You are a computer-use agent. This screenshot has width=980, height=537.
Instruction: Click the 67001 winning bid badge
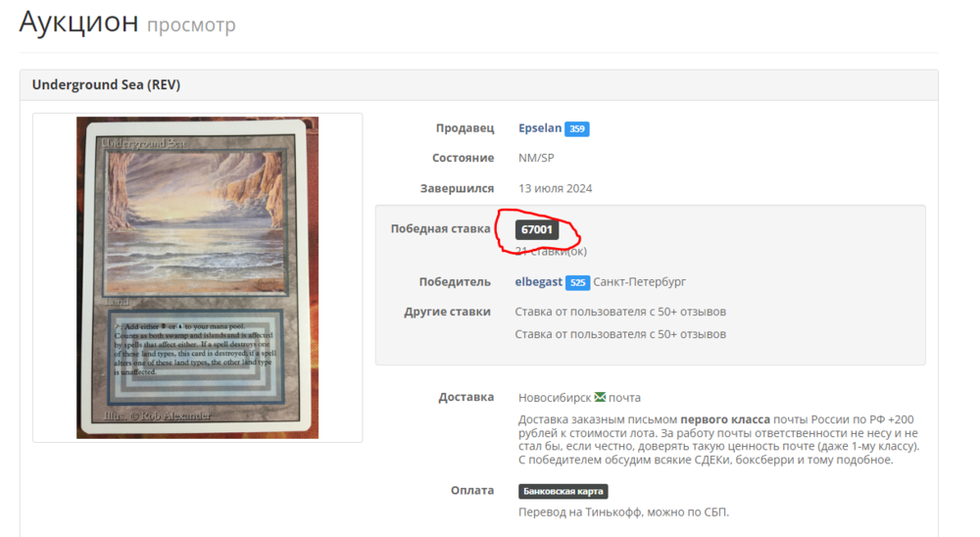[x=537, y=229]
